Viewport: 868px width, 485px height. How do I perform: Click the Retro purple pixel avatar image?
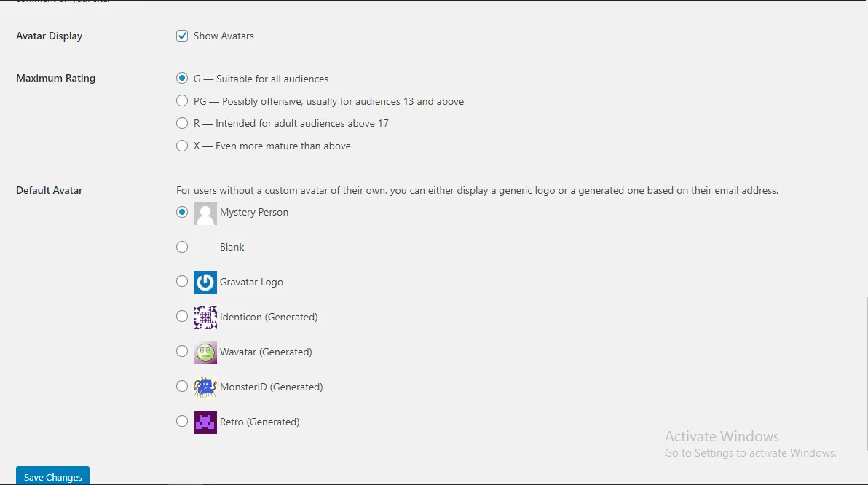[205, 422]
